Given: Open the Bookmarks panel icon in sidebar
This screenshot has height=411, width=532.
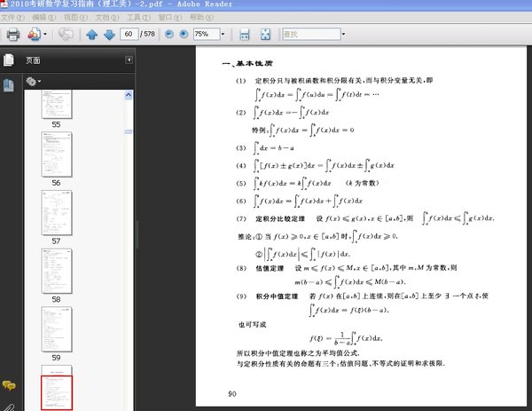Looking at the screenshot, I should [9, 85].
